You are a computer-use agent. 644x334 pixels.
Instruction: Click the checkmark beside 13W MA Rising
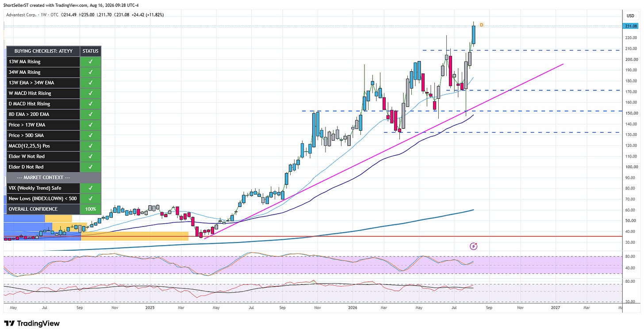(91, 61)
